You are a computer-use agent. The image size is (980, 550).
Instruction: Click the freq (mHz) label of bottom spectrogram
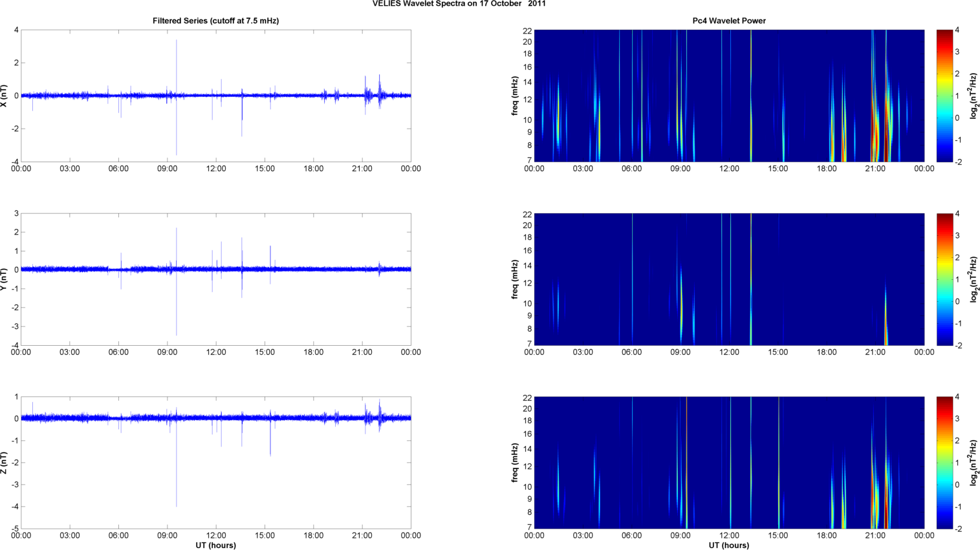[x=515, y=463]
